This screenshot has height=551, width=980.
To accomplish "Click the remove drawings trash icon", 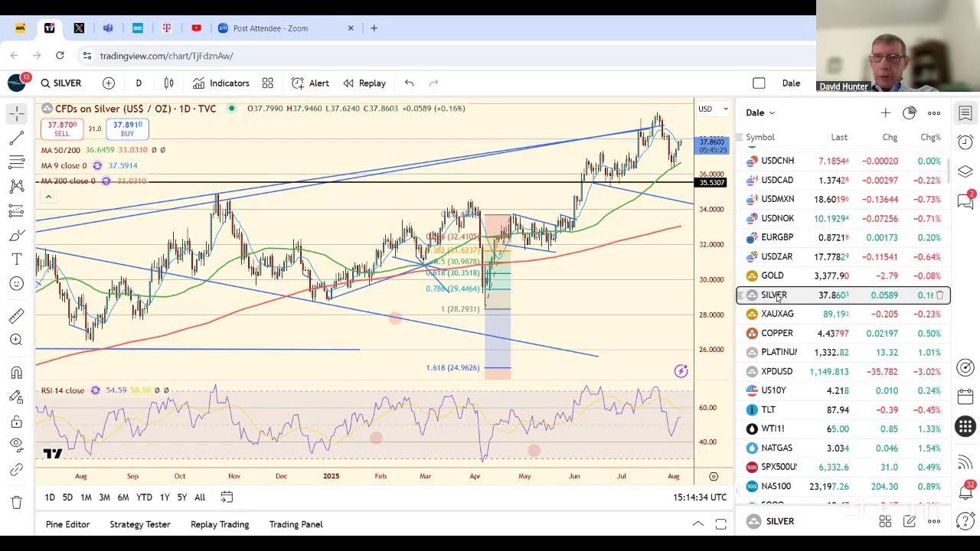I will pyautogui.click(x=17, y=502).
